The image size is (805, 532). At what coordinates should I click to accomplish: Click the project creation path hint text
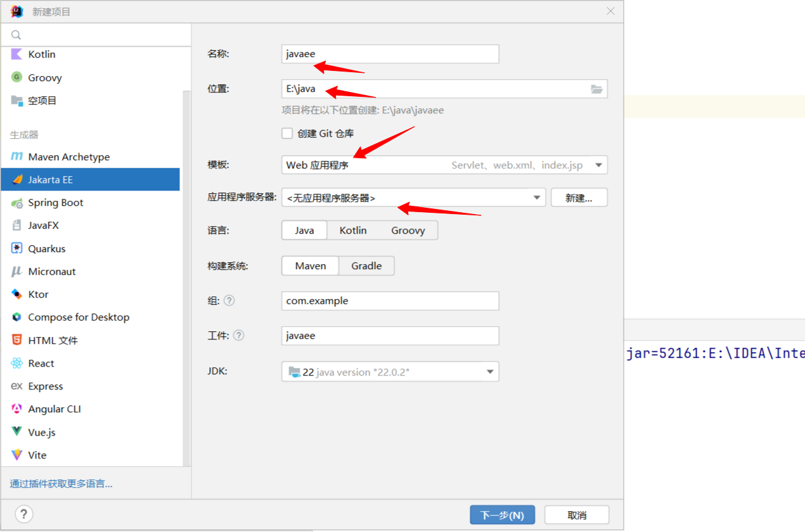(363, 110)
